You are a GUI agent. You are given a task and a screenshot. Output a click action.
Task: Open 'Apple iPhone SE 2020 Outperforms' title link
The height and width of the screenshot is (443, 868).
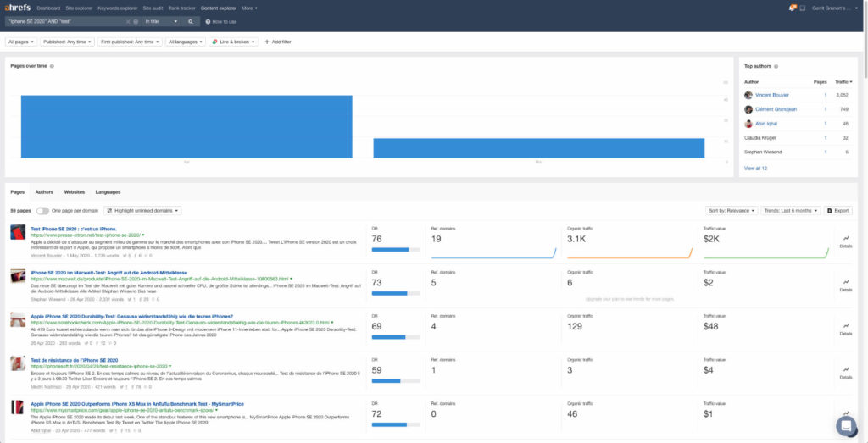click(137, 404)
